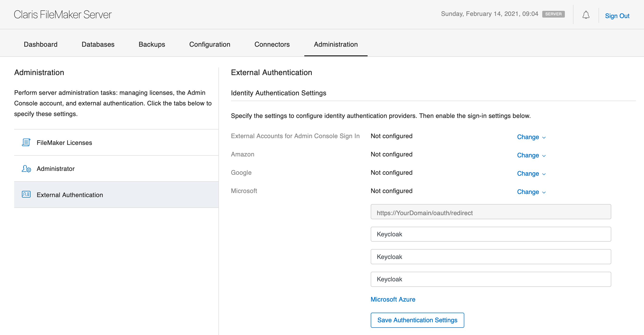The width and height of the screenshot is (644, 335).
Task: Open the Dashboard tab
Action: (x=40, y=44)
